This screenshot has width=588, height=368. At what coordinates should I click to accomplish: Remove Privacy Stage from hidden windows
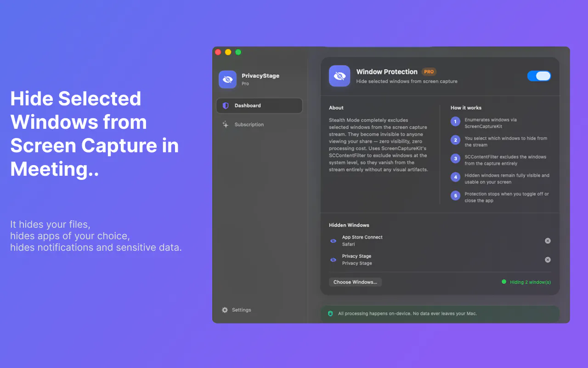click(x=548, y=259)
